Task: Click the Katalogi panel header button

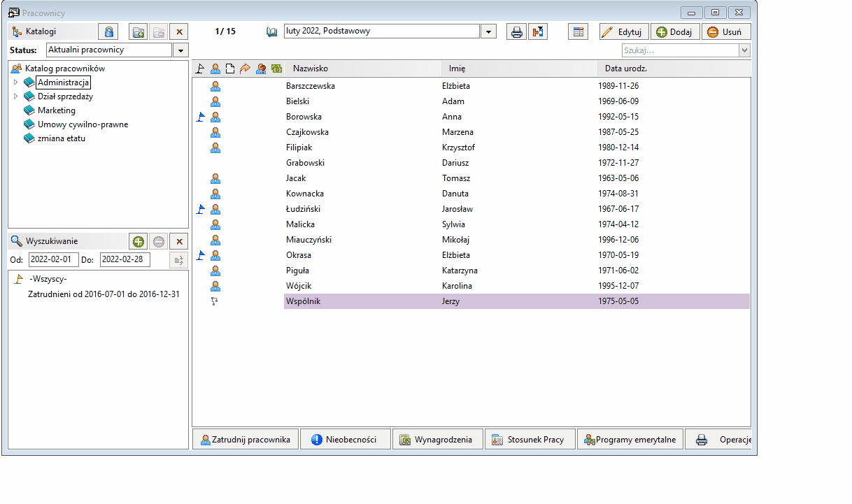Action: click(52, 31)
